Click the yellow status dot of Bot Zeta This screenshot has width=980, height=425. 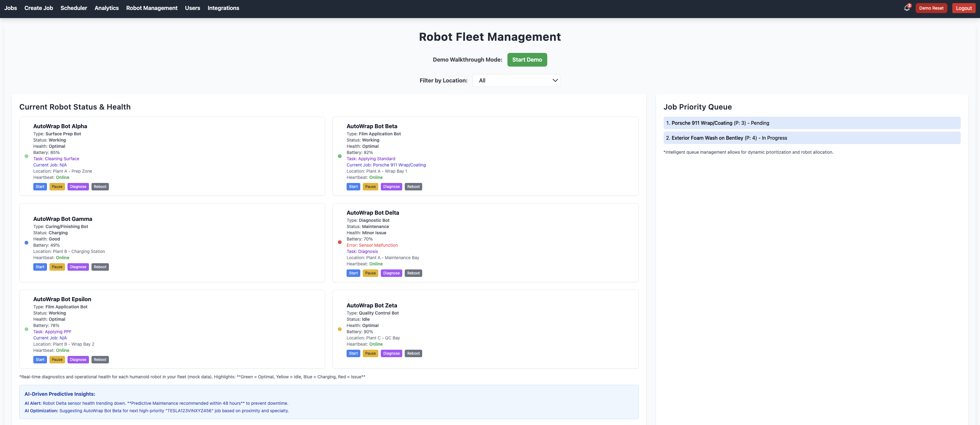(340, 329)
